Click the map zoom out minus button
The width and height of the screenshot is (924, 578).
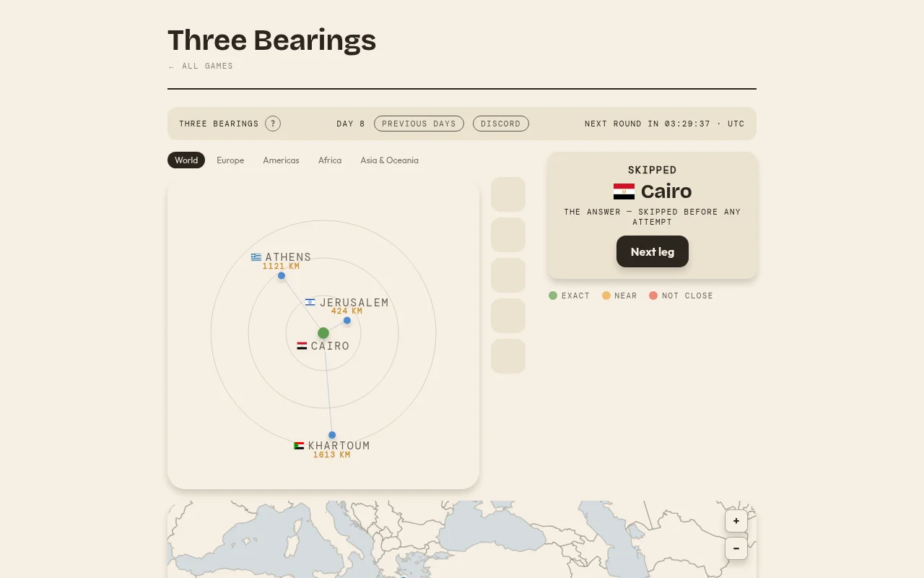(x=736, y=548)
